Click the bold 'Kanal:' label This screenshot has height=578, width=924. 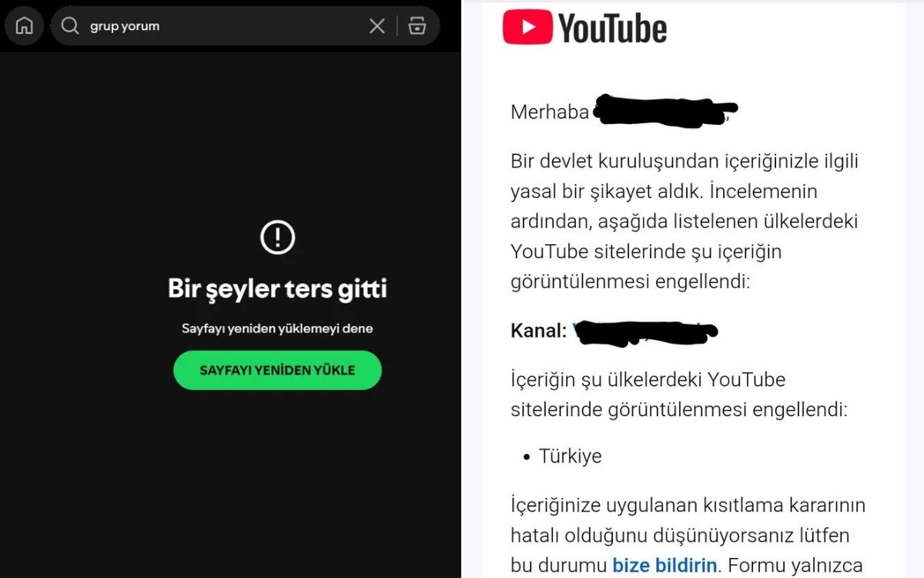538,331
